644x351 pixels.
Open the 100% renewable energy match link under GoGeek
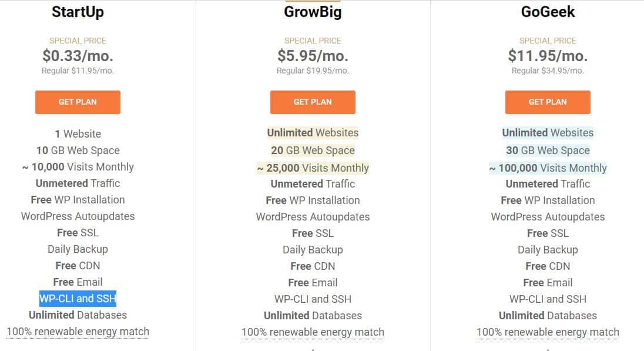[548, 332]
